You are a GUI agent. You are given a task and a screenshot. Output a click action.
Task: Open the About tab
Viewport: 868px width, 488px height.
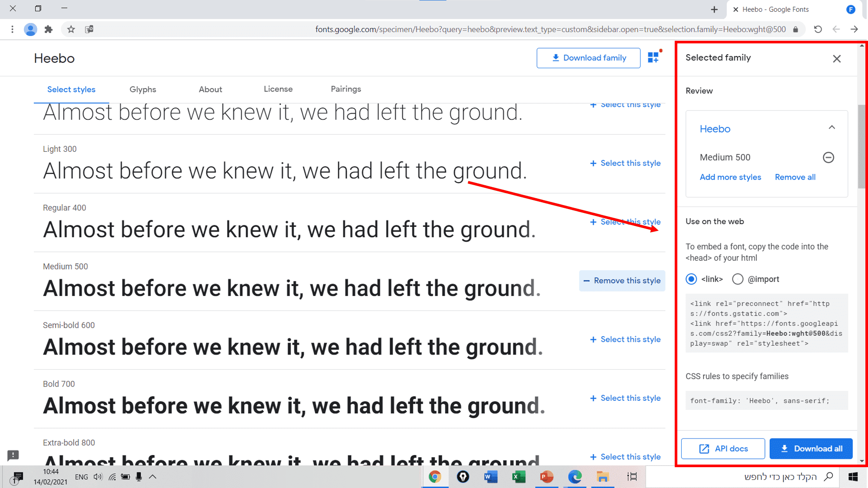pyautogui.click(x=210, y=89)
